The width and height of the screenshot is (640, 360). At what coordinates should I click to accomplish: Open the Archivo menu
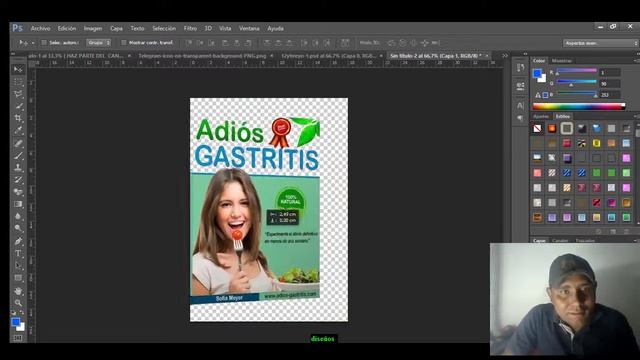coord(40,28)
